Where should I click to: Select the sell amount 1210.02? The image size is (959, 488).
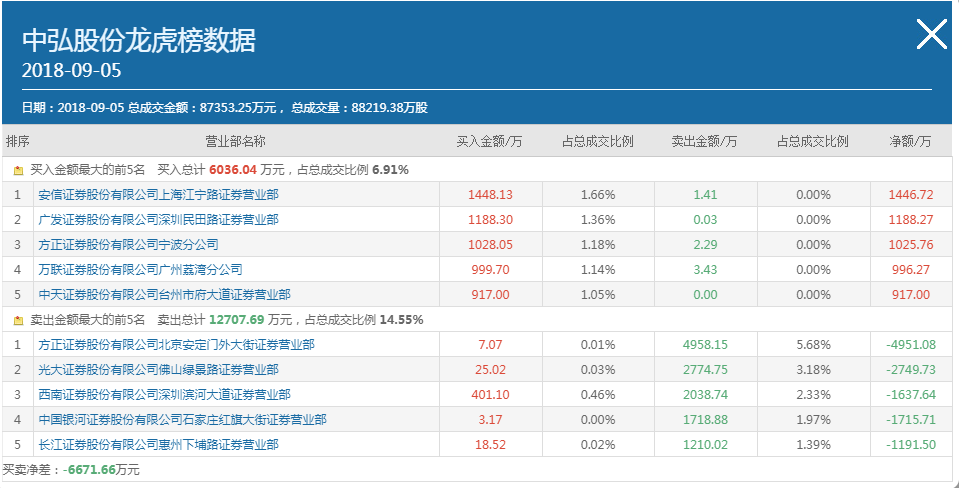click(x=705, y=445)
